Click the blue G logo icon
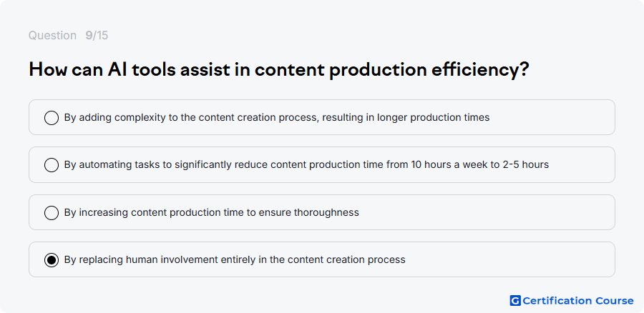 click(515, 301)
